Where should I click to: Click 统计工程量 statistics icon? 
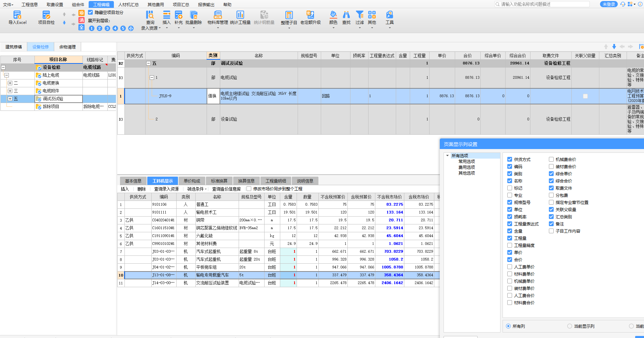(x=240, y=15)
